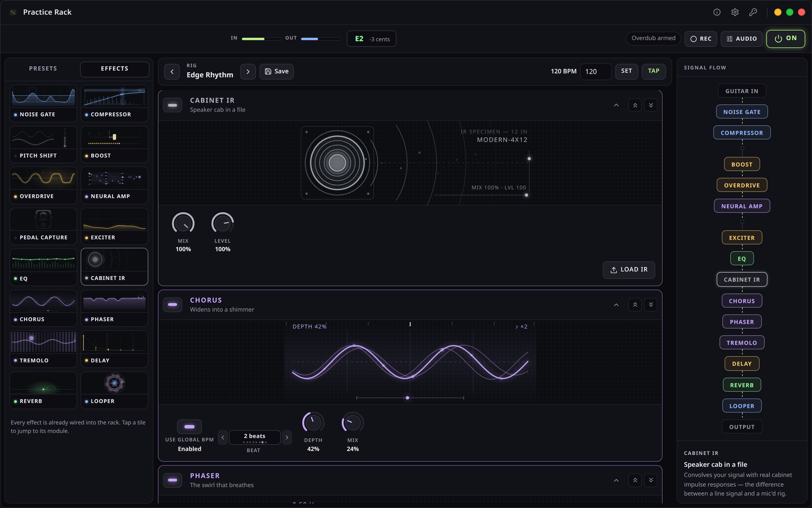812x508 pixels.
Task: Jump to Reverb in signal flow
Action: click(742, 385)
